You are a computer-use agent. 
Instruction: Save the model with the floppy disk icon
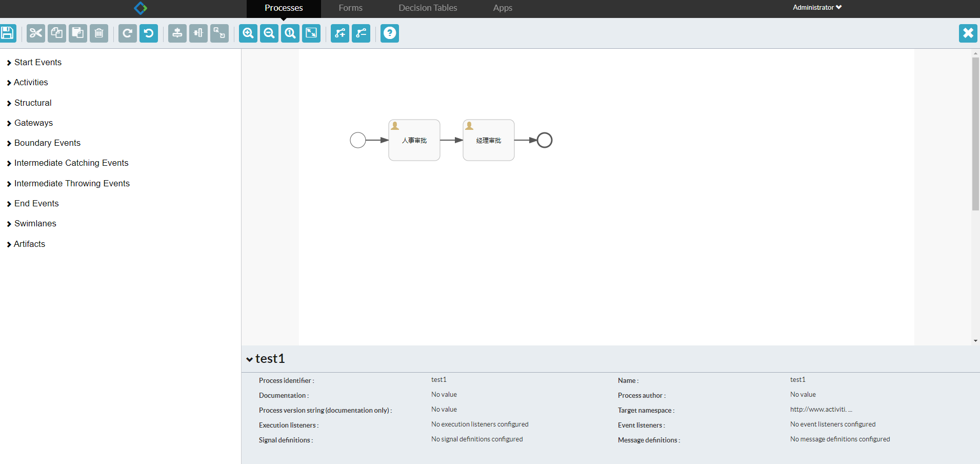[7, 33]
